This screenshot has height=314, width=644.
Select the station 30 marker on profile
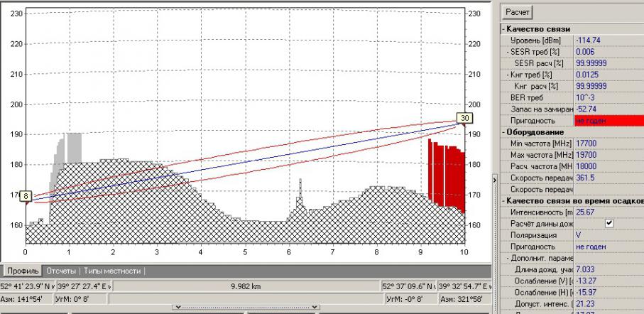click(x=465, y=118)
